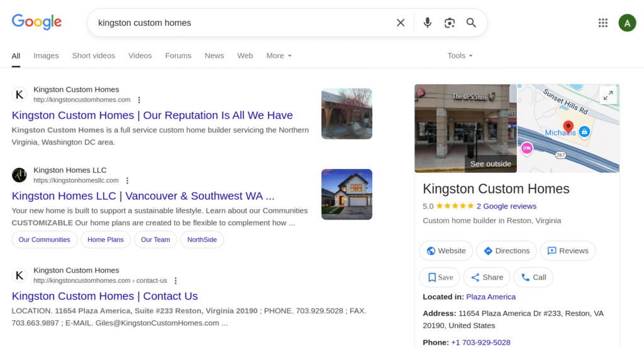Open the options dots beside the contact-us result

pos(175,281)
